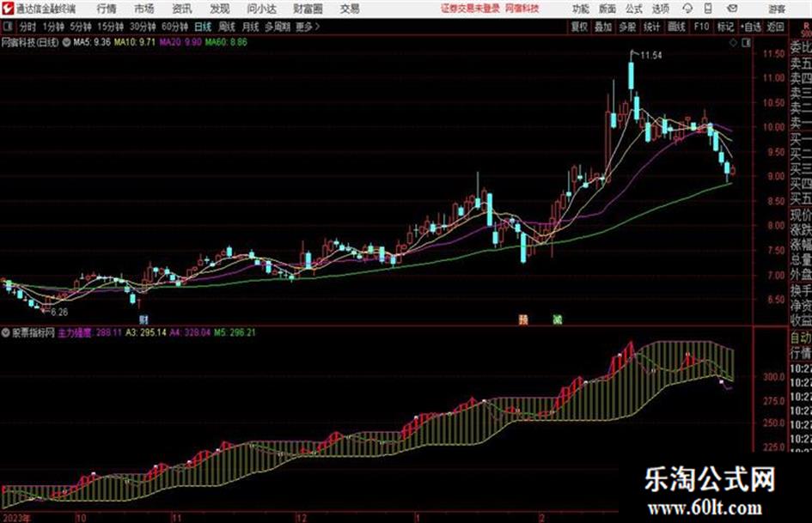
Task: Open the 多周期 multi-period view
Action: 278,27
